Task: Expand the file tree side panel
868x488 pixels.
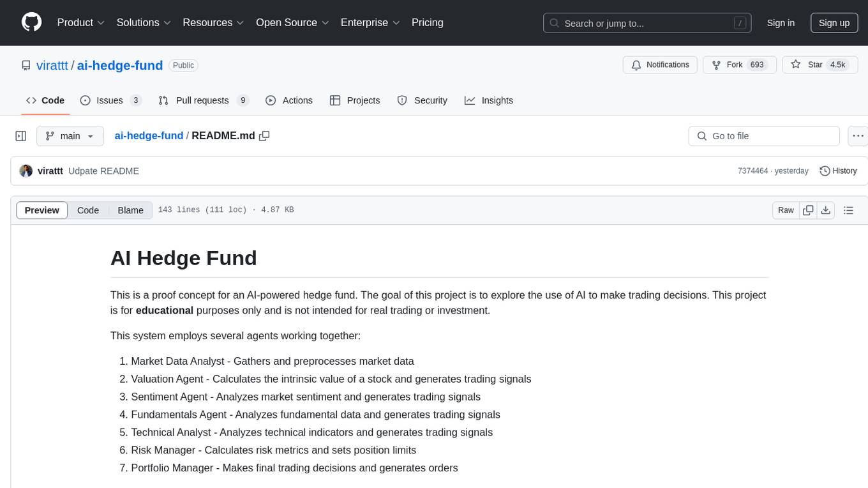Action: click(x=21, y=136)
